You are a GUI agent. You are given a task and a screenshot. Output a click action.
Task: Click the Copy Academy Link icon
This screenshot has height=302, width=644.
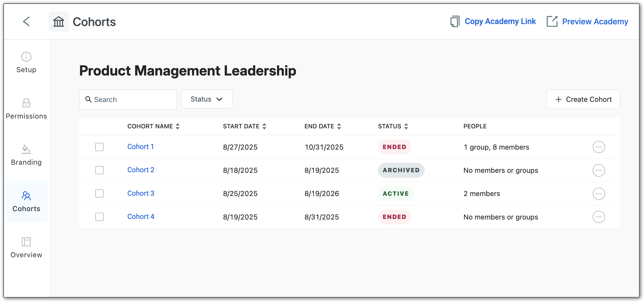(455, 22)
